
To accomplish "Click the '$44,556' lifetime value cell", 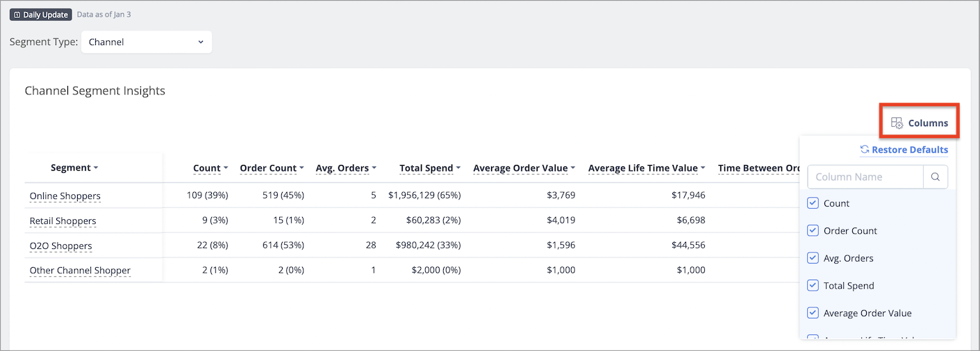I will tap(688, 245).
